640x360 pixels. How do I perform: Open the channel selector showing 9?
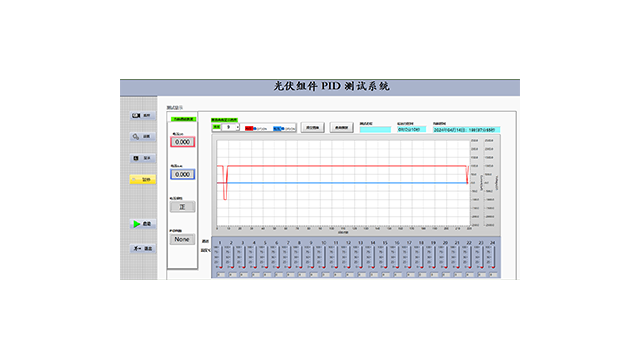point(230,127)
